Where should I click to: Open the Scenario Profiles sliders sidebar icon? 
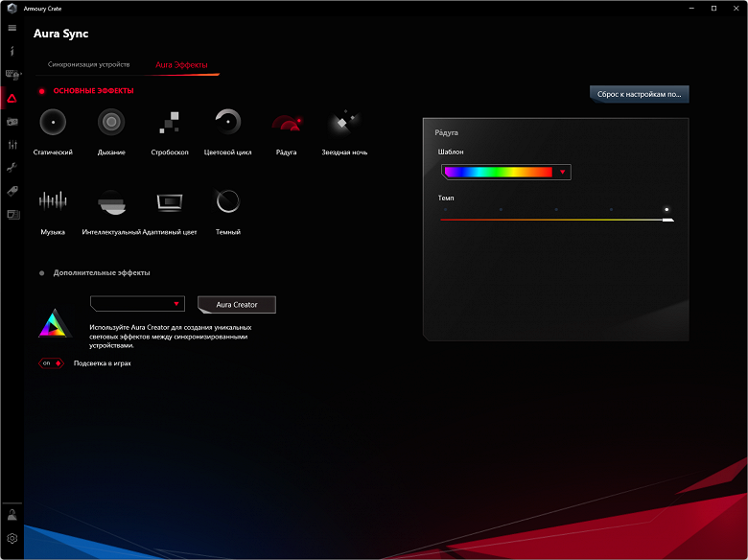tap(12, 145)
